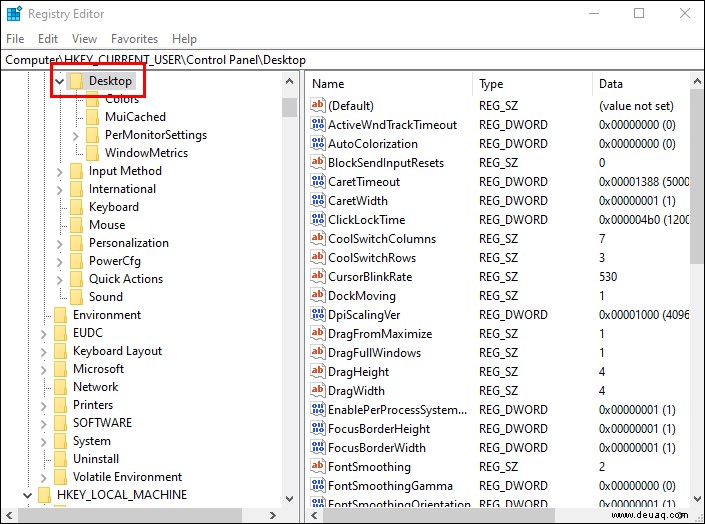The image size is (705, 524).
Task: Click the CursorBlinkRate string icon
Action: tap(317, 276)
